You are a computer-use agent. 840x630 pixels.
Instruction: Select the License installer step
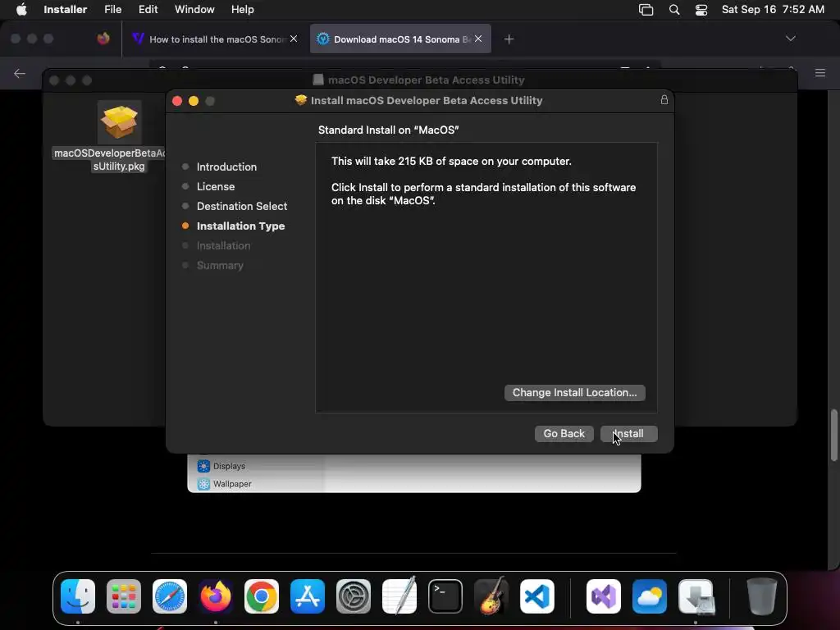tap(216, 186)
